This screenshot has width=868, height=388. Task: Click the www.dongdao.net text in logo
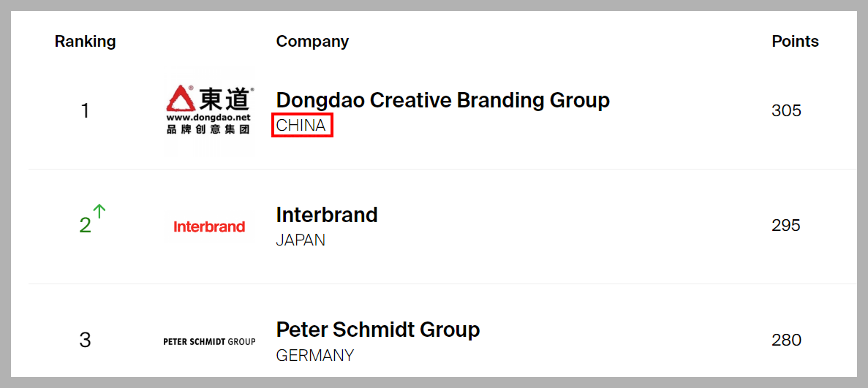point(208,117)
